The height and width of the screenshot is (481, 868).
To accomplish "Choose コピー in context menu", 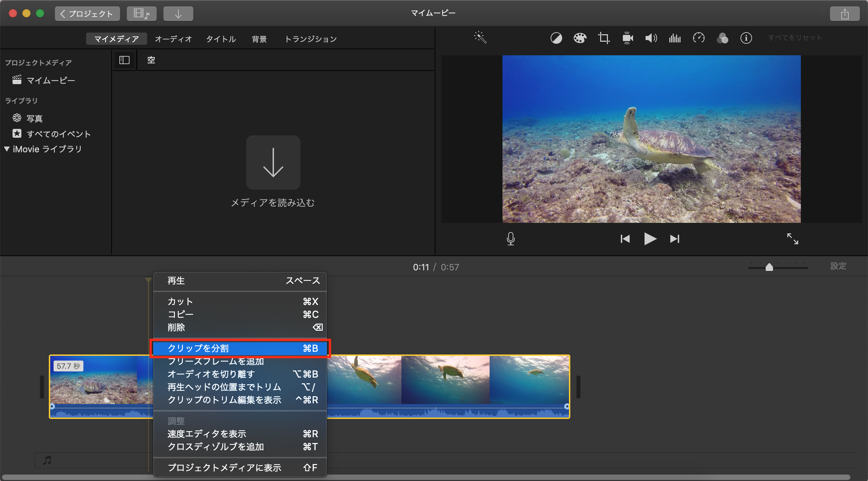I will [x=240, y=314].
